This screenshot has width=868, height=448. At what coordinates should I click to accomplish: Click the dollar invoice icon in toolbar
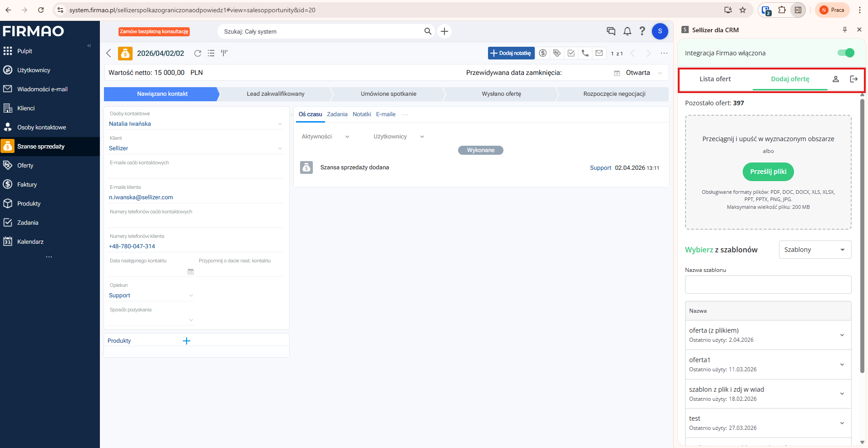click(x=542, y=53)
